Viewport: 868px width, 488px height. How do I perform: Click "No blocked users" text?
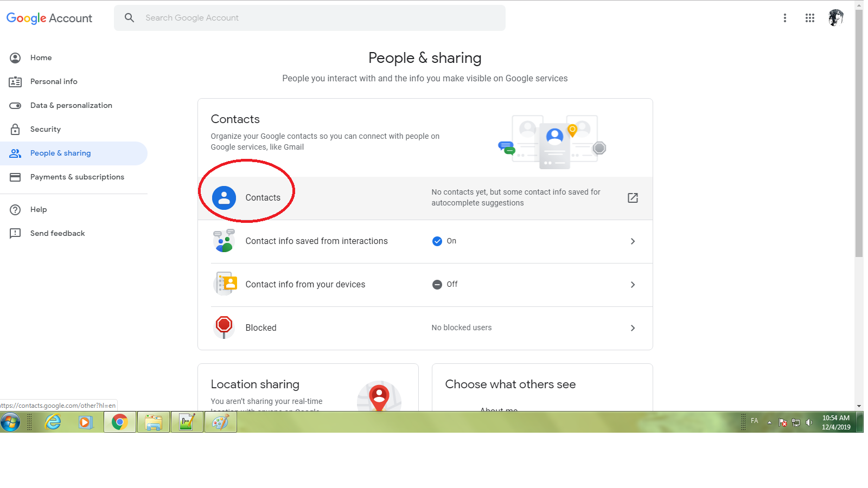click(x=462, y=328)
